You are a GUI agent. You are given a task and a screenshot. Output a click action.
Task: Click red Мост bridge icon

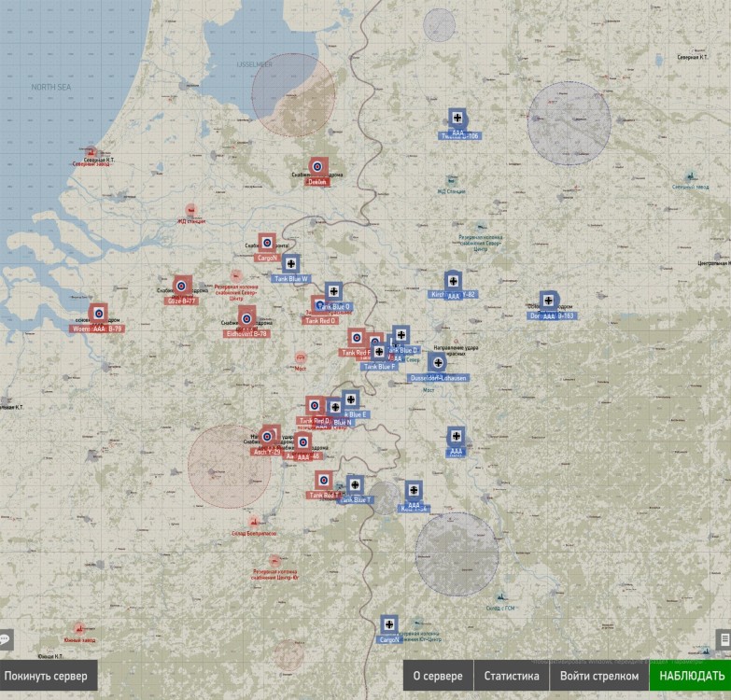point(301,357)
